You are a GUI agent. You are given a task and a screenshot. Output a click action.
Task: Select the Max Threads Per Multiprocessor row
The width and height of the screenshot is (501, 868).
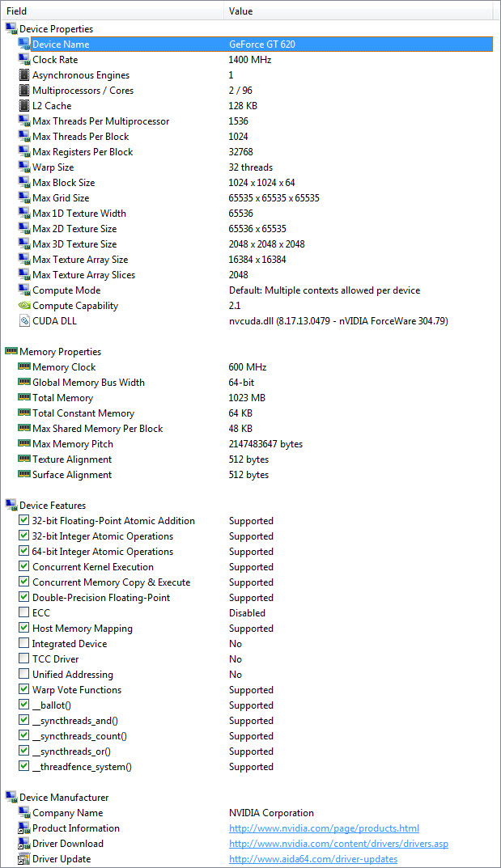click(x=248, y=121)
